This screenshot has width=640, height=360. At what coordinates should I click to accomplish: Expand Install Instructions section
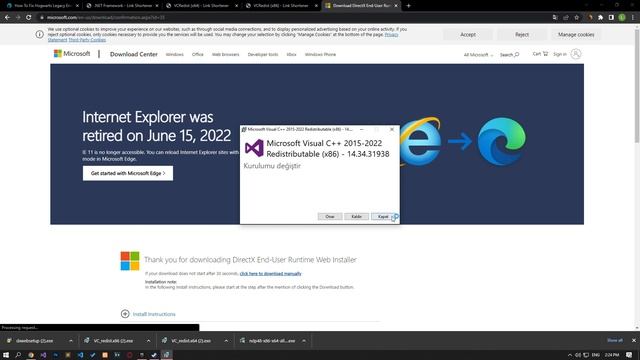[148, 314]
